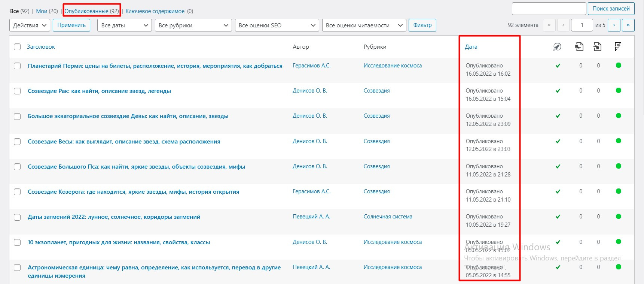
Task: Tick the select-all checkbox beside Заголовок
Action: pyautogui.click(x=17, y=47)
